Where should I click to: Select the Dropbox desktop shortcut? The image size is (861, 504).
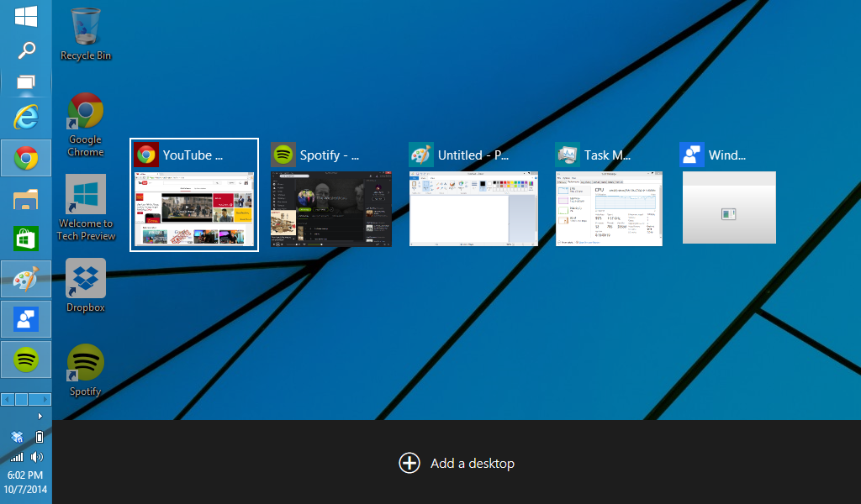coord(85,286)
